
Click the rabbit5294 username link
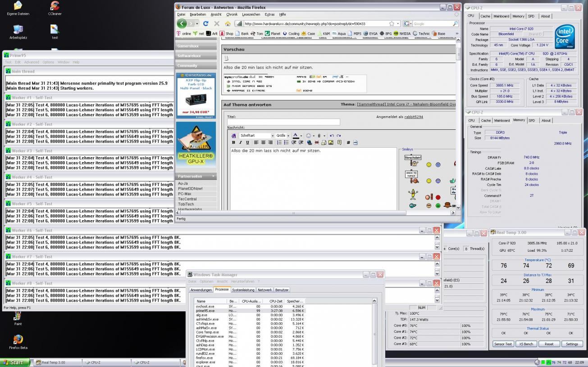414,117
